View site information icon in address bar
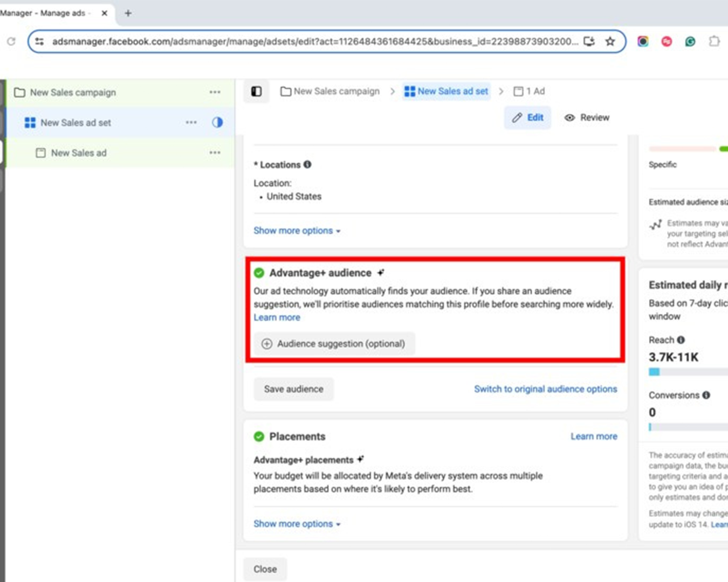Screen dimensions: 728x582 point(39,41)
